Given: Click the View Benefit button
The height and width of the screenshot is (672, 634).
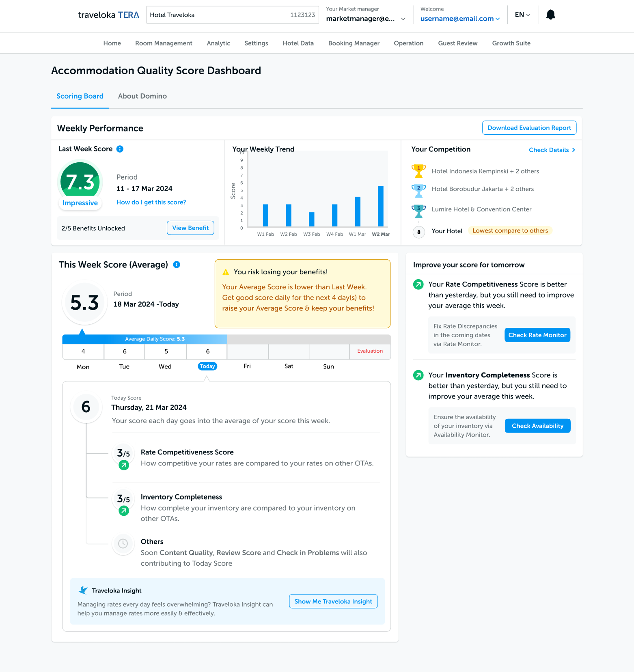Looking at the screenshot, I should click(x=190, y=228).
